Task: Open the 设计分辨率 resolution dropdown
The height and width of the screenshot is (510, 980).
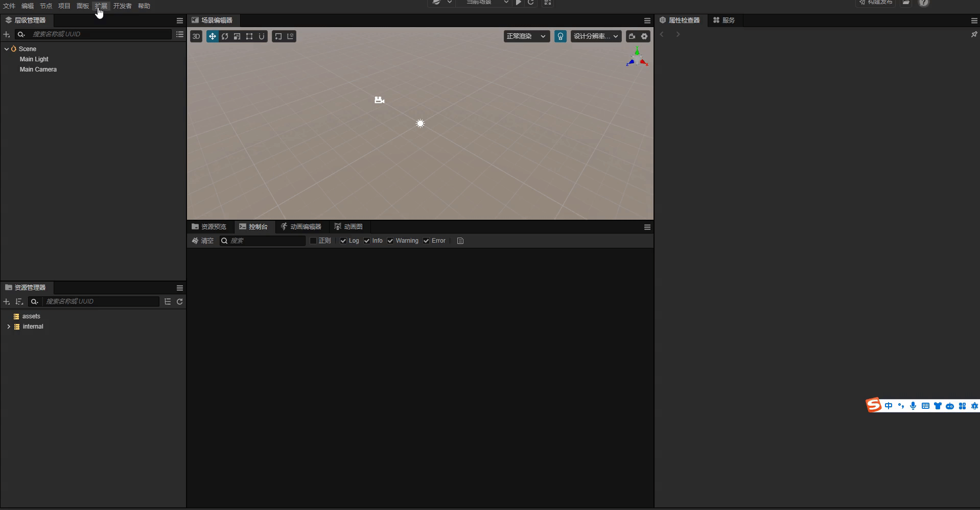Action: [x=595, y=36]
